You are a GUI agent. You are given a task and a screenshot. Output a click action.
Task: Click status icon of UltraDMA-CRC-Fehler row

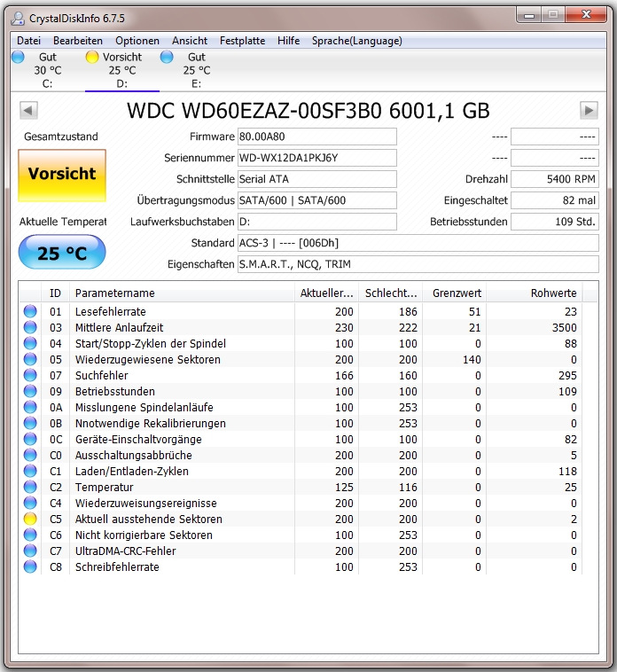30,551
